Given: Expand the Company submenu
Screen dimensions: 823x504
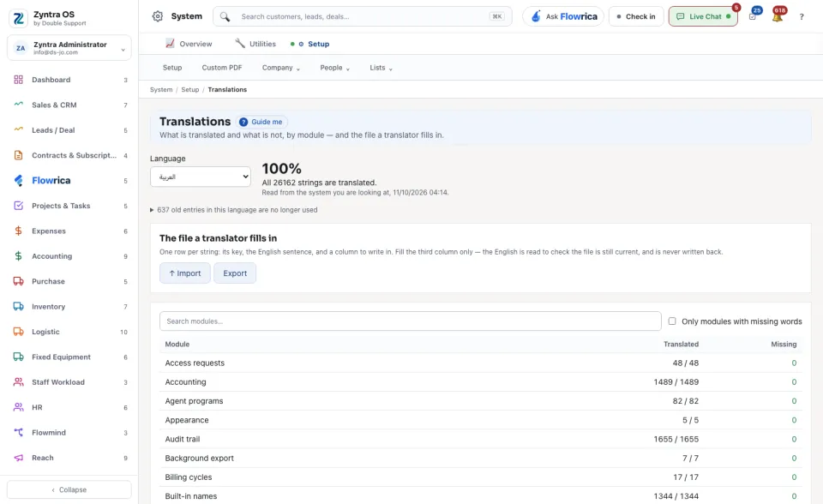Looking at the screenshot, I should pyautogui.click(x=281, y=68).
